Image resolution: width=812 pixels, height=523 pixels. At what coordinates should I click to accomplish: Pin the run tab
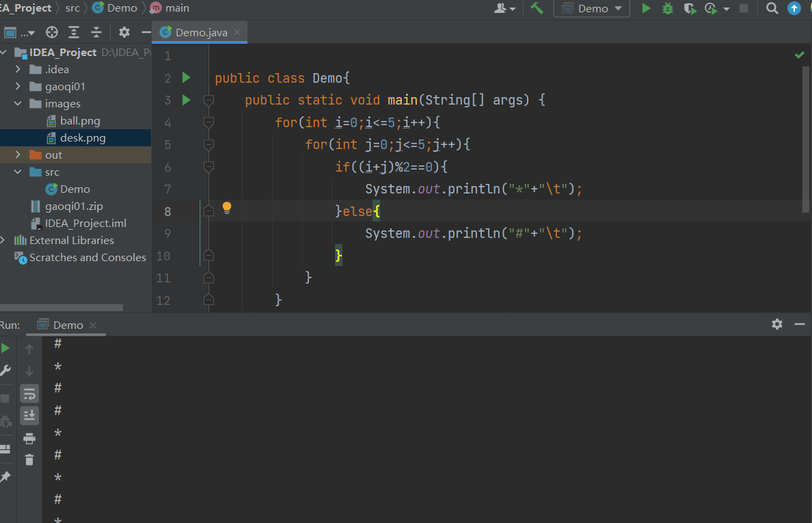[5, 477]
